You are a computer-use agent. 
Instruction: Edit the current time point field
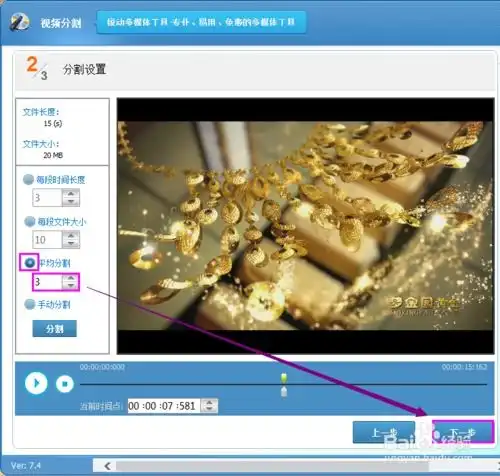click(x=164, y=406)
